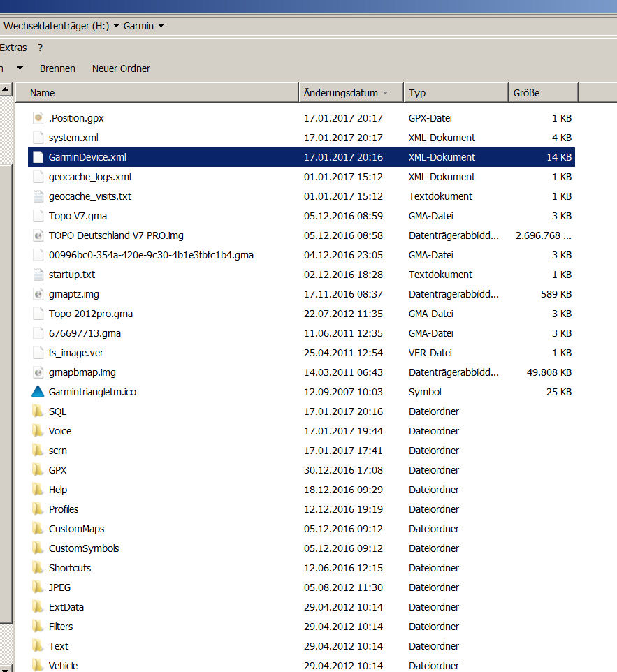Screen dimensions: 617x672
Task: Click the Garmintriangletm.ico blue triangle icon
Action: click(38, 392)
